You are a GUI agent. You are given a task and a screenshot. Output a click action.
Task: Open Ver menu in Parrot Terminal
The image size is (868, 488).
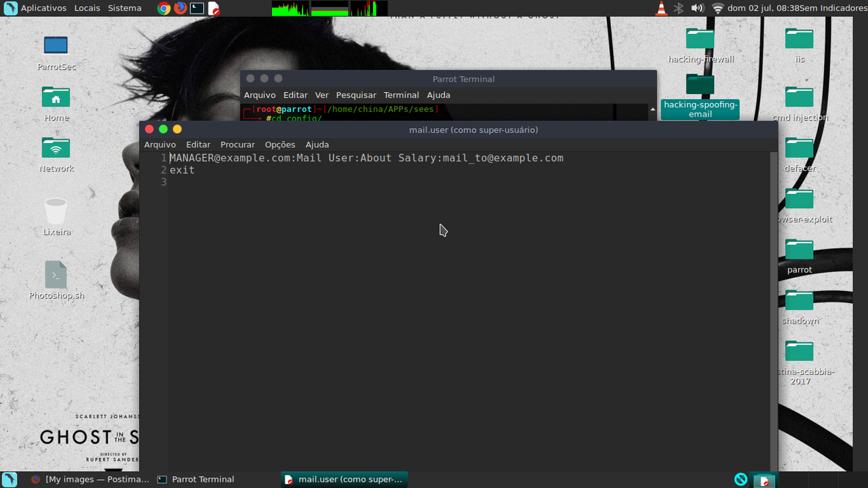pyautogui.click(x=321, y=95)
